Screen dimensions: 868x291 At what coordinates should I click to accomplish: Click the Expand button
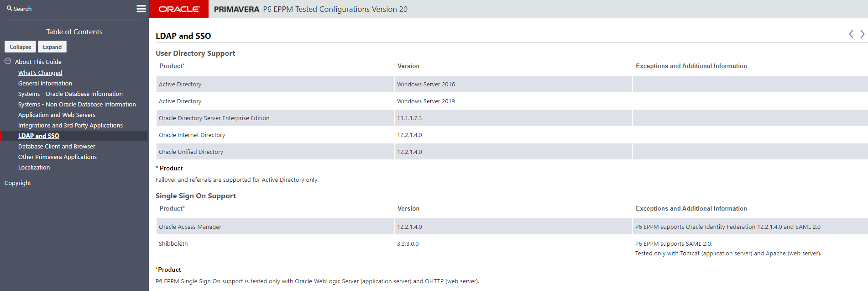[52, 47]
